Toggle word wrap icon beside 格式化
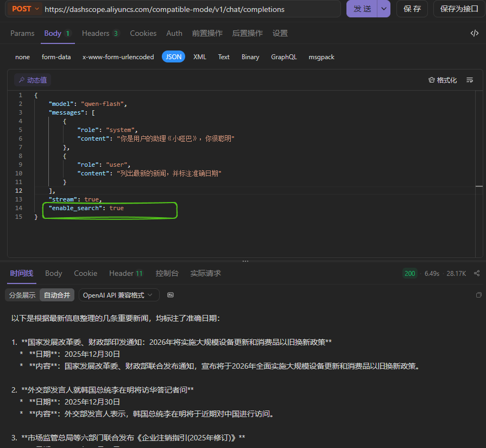The height and width of the screenshot is (448, 486). coord(470,80)
